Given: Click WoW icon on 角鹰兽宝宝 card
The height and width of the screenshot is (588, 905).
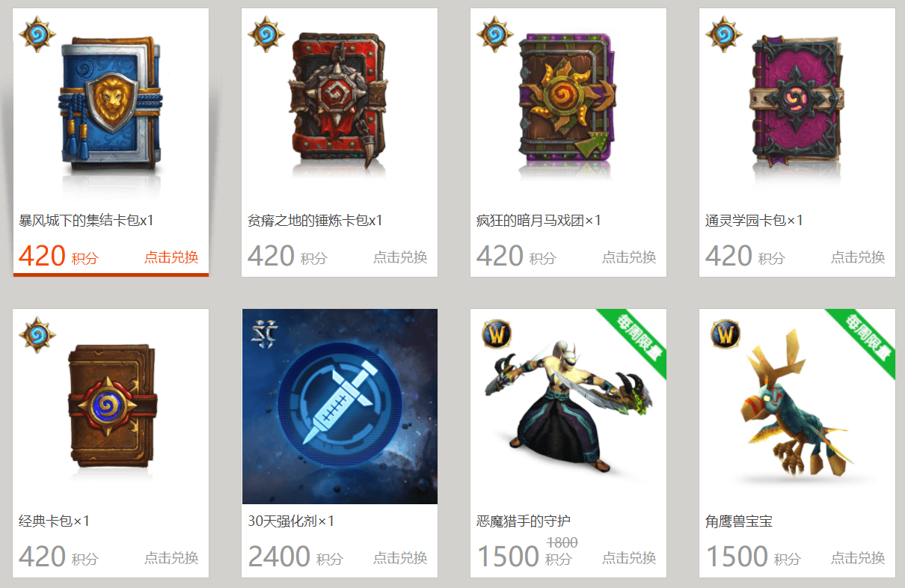Looking at the screenshot, I should 725,334.
